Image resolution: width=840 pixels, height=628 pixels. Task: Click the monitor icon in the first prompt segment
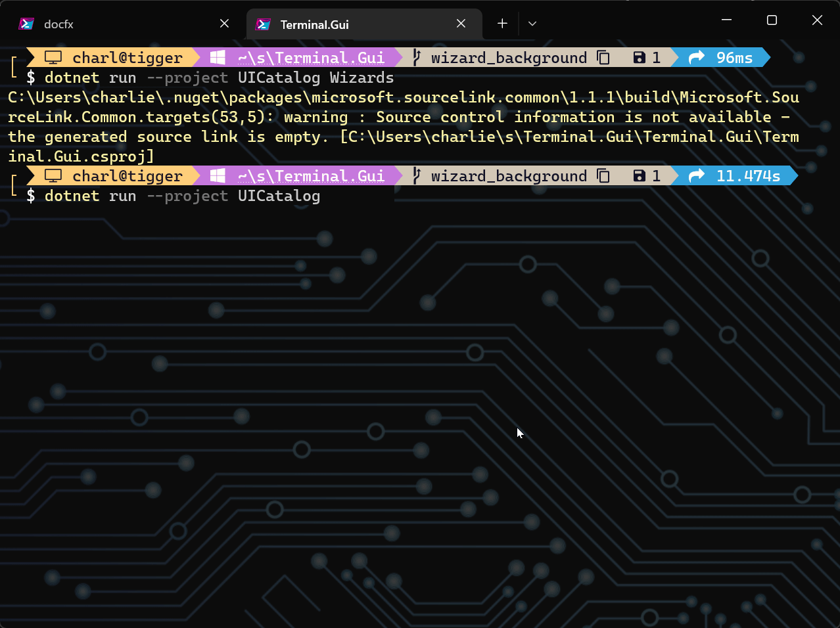(52, 58)
